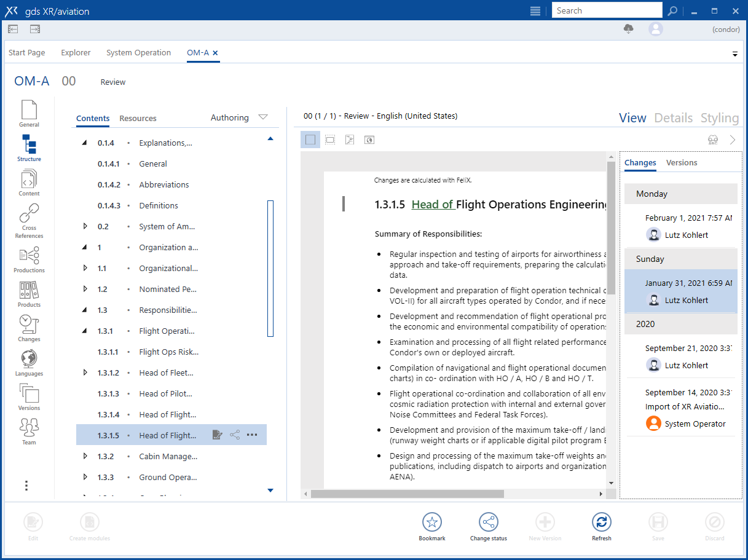Open the Languages globe icon
Screen dimensions: 748x560
(29, 358)
